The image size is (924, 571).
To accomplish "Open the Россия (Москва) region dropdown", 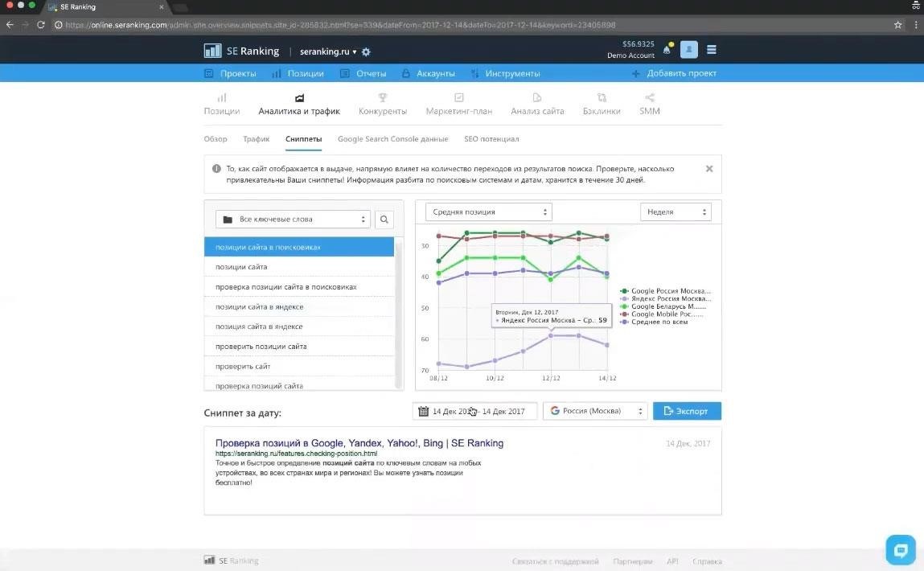I will click(595, 411).
